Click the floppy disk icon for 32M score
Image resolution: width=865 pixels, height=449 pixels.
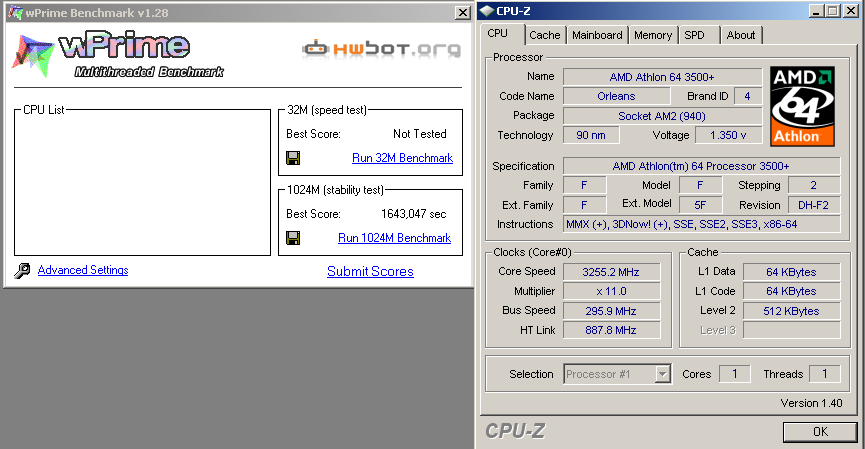click(x=293, y=158)
